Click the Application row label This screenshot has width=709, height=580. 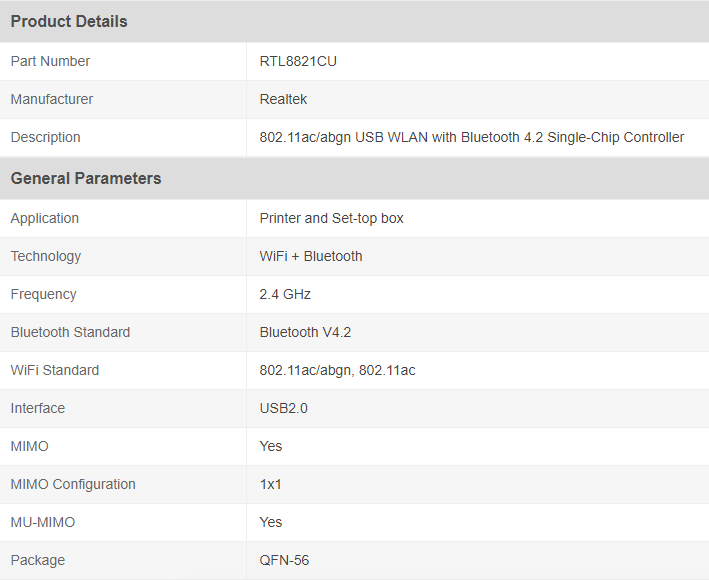45,218
